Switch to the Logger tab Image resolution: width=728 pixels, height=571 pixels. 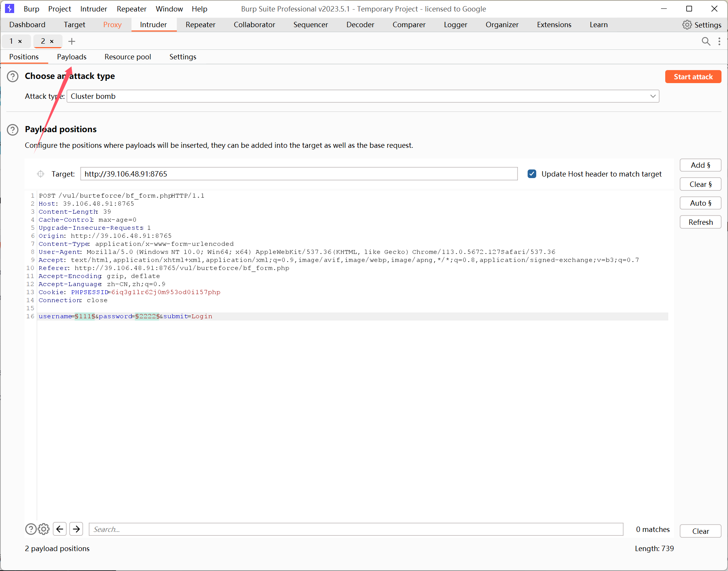click(455, 25)
